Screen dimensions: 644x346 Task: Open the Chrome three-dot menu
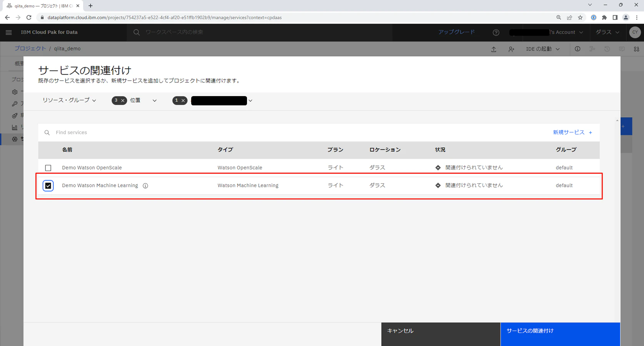click(637, 17)
